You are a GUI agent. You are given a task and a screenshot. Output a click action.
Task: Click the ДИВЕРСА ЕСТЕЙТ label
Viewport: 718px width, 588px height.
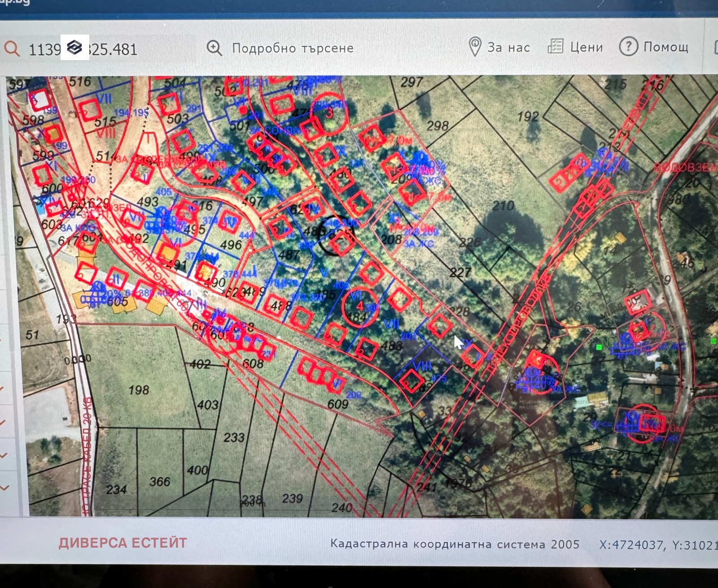(123, 543)
